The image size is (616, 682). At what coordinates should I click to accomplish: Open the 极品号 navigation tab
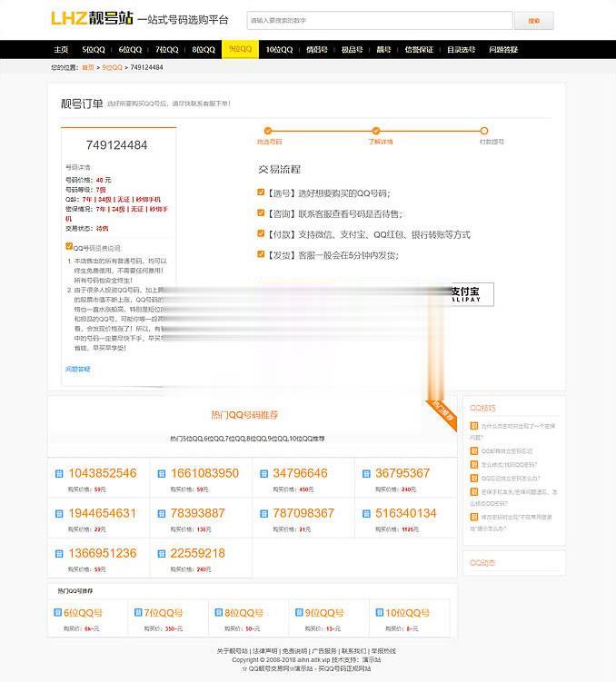pyautogui.click(x=352, y=50)
